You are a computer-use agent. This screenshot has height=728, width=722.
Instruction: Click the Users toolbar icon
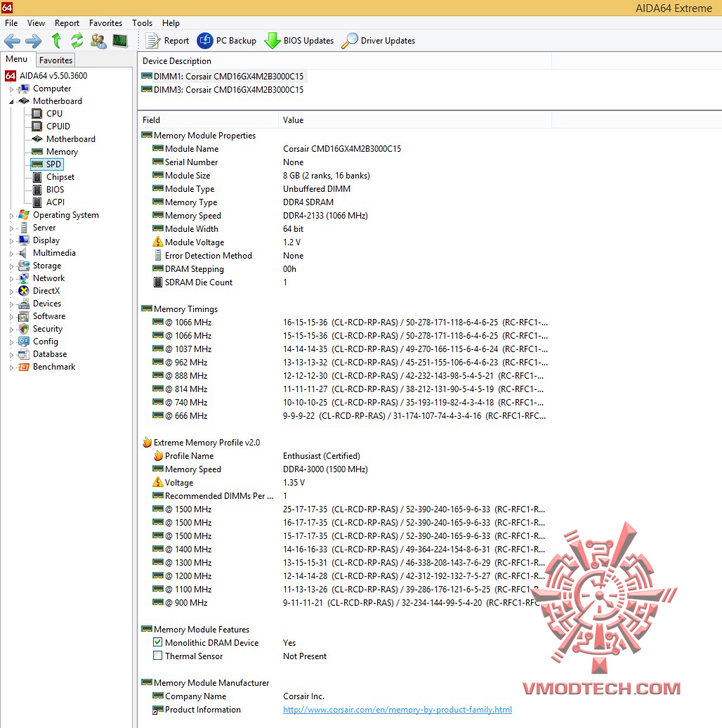(98, 41)
